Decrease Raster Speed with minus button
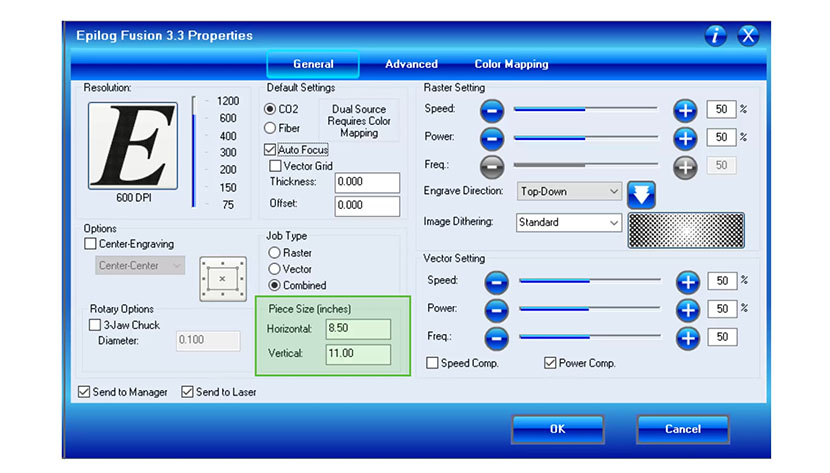The height and width of the screenshot is (473, 830). click(492, 109)
